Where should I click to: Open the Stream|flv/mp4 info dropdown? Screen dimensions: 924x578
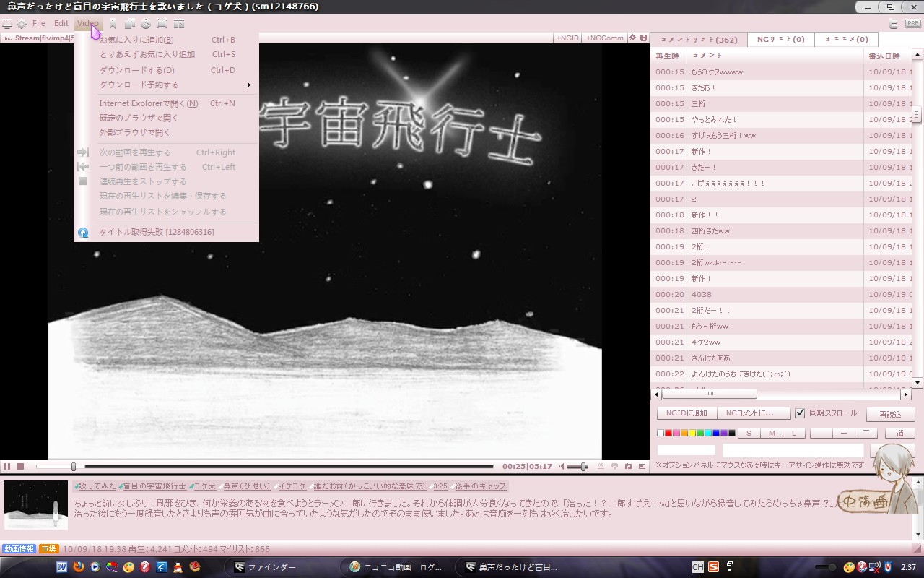point(38,38)
